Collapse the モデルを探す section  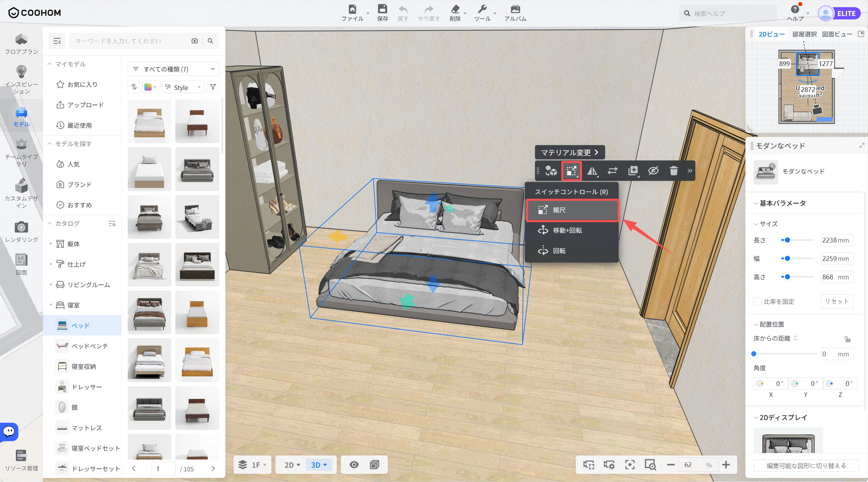coord(50,144)
